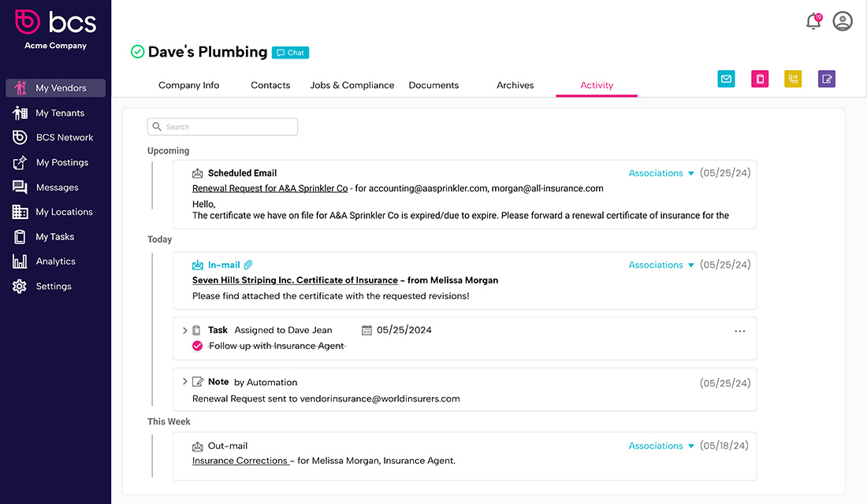This screenshot has width=867, height=504.
Task: Click the activity Search field
Action: click(x=222, y=127)
